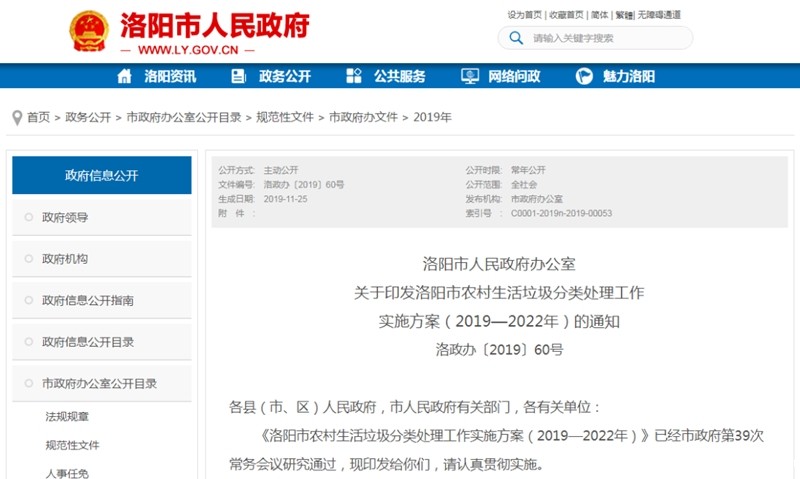This screenshot has width=800, height=479.
Task: Go to 市政府办公室公开目录 in breadcrumb
Action: [184, 117]
